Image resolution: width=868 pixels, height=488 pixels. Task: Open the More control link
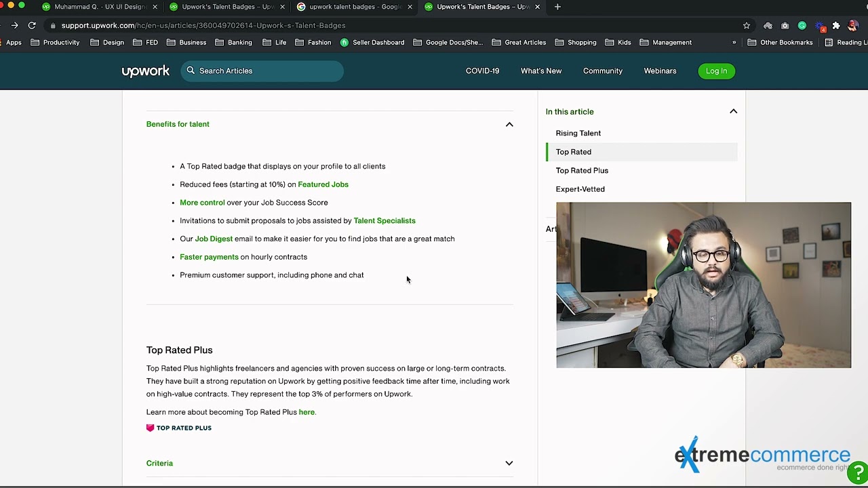[202, 203]
